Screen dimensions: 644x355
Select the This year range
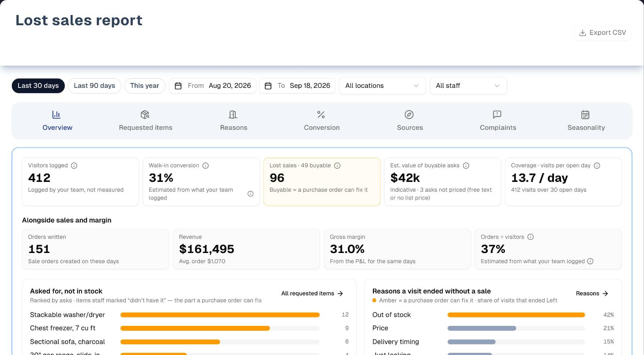pyautogui.click(x=145, y=86)
